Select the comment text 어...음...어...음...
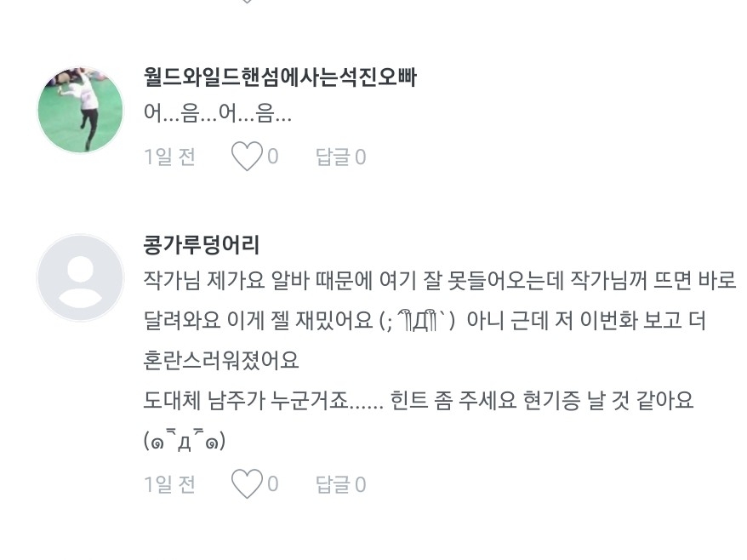This screenshot has height=560, width=747. tap(218, 114)
